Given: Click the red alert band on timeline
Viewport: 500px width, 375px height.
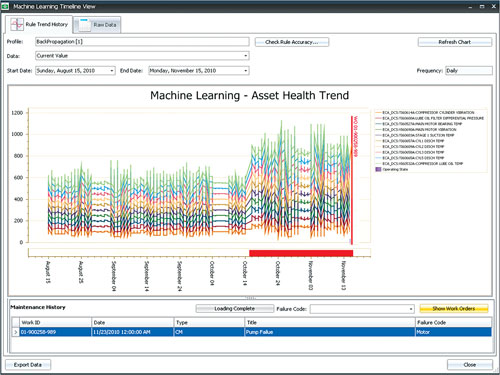Looking at the screenshot, I should click(301, 253).
